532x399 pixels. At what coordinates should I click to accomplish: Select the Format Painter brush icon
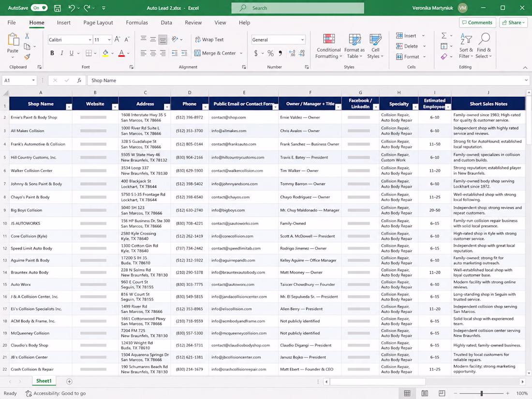pos(27,57)
